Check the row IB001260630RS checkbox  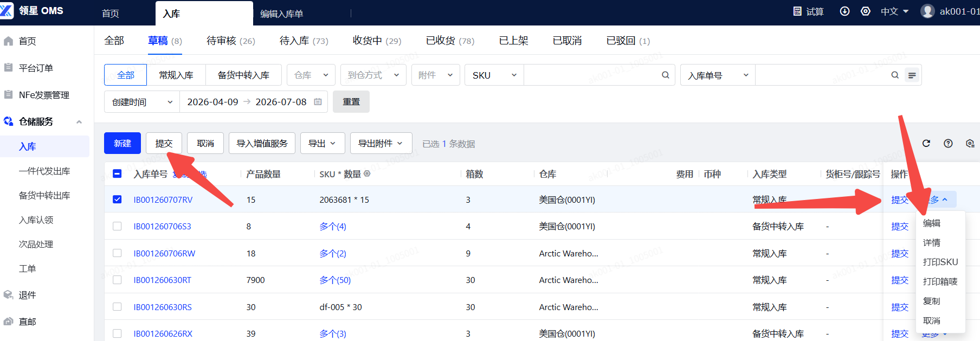click(117, 306)
